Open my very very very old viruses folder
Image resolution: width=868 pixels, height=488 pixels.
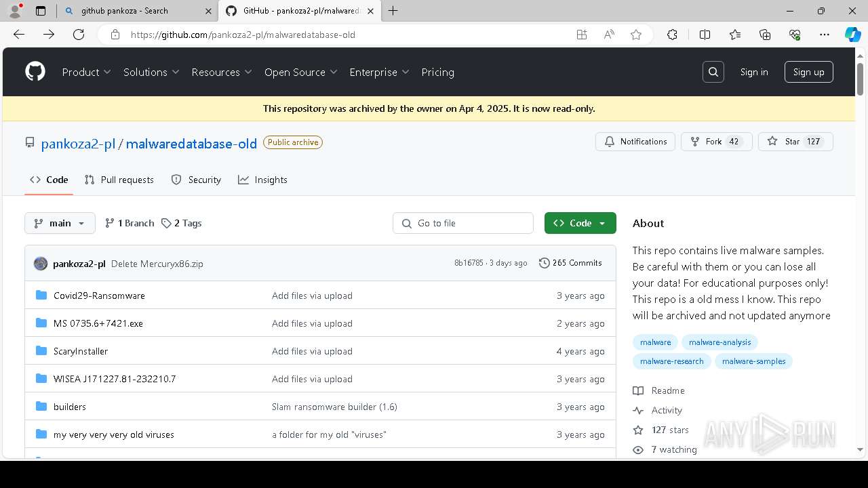tap(114, 434)
